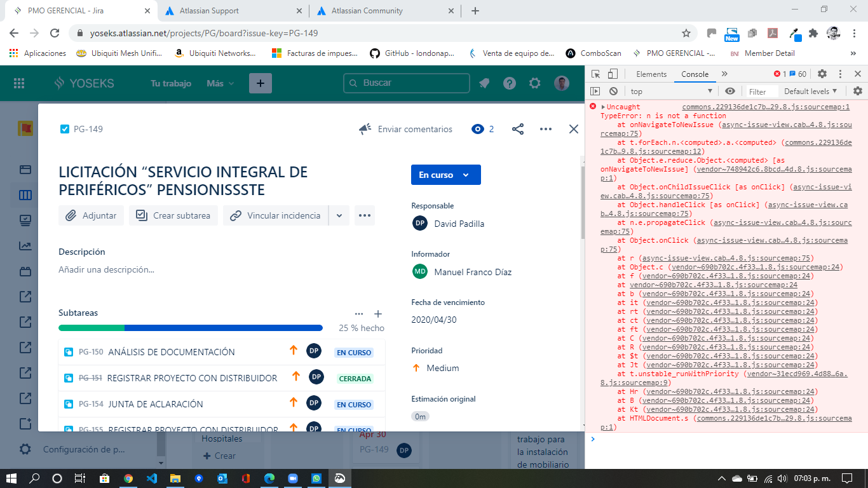Open the issue actions three-dot menu
The width and height of the screenshot is (868, 488).
pos(546,129)
